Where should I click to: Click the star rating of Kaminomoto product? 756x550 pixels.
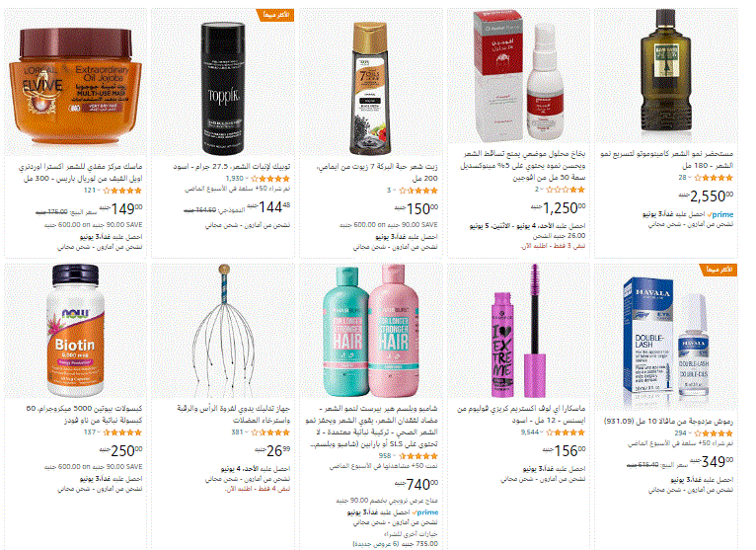coord(714,178)
